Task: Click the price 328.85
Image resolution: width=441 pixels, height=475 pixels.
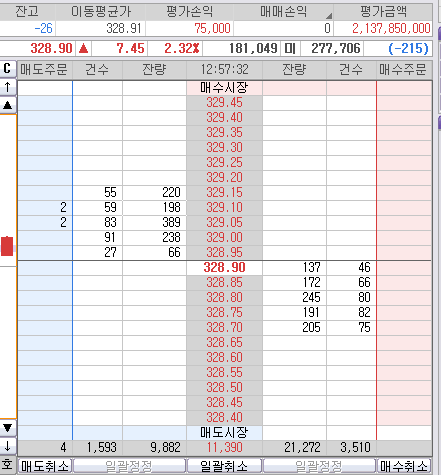Action: pos(224,283)
